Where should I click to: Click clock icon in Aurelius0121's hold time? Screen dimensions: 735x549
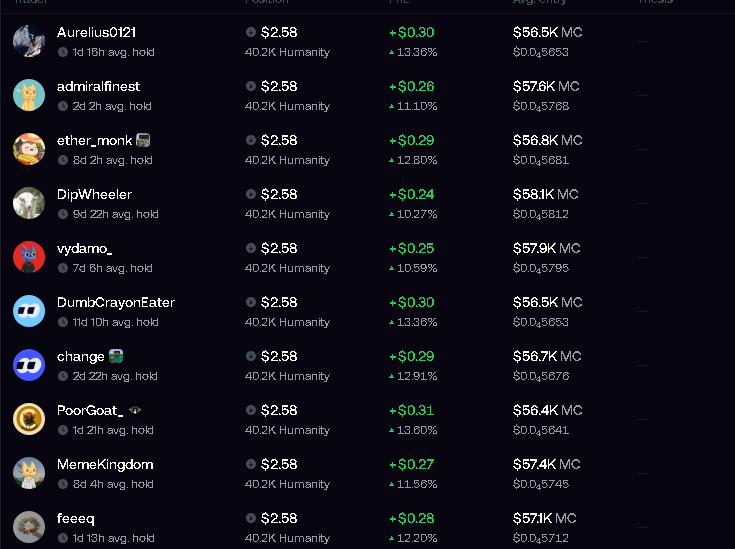click(x=63, y=52)
